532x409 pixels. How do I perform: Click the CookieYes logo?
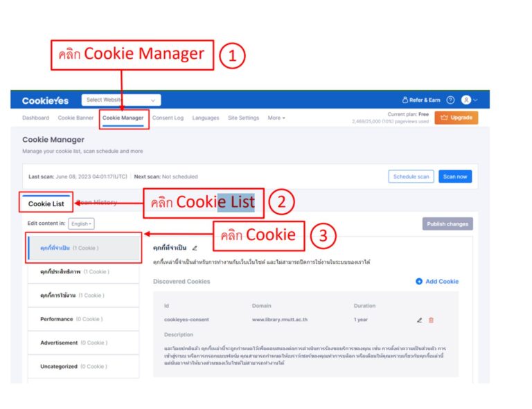45,100
